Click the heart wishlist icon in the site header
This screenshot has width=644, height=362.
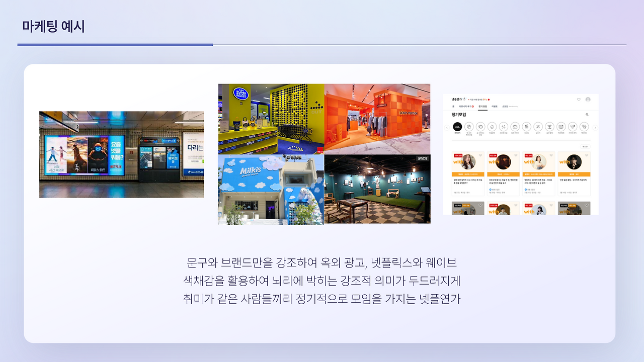[579, 100]
